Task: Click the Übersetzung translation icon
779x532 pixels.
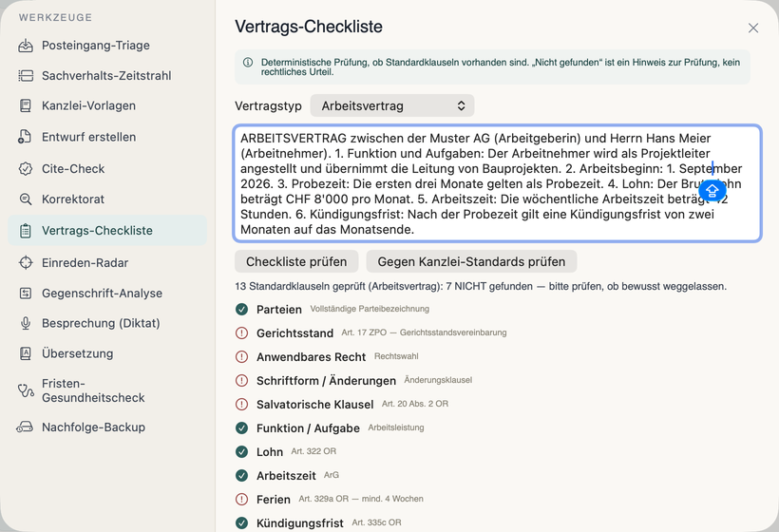Action: coord(26,353)
